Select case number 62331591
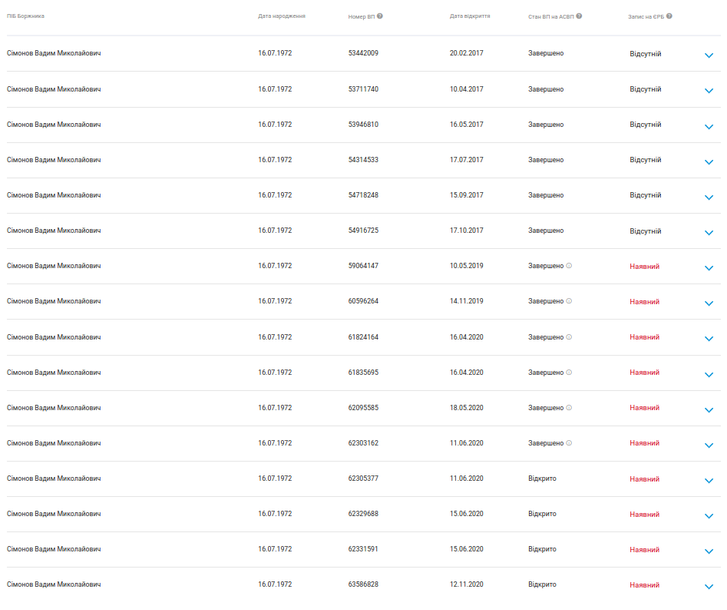This screenshot has height=610, width=727. tap(363, 549)
